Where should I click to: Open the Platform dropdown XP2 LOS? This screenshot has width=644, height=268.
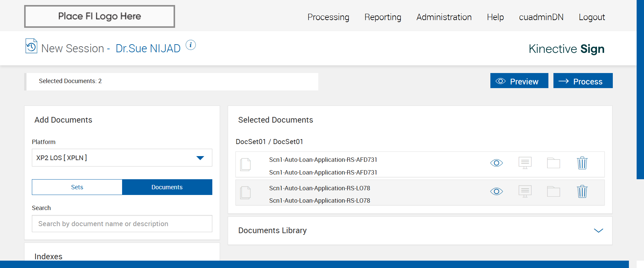click(122, 158)
